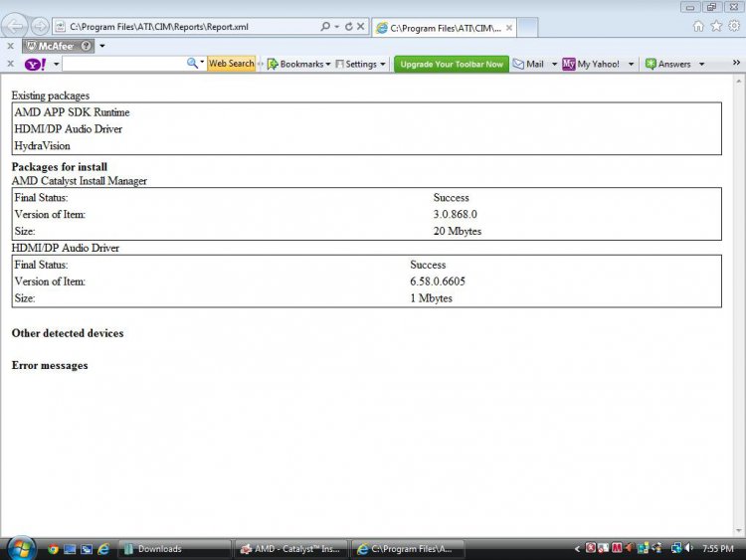This screenshot has width=746, height=560.
Task: Click the 'AMD APP SDK Runtime' entry
Action: pos(72,112)
